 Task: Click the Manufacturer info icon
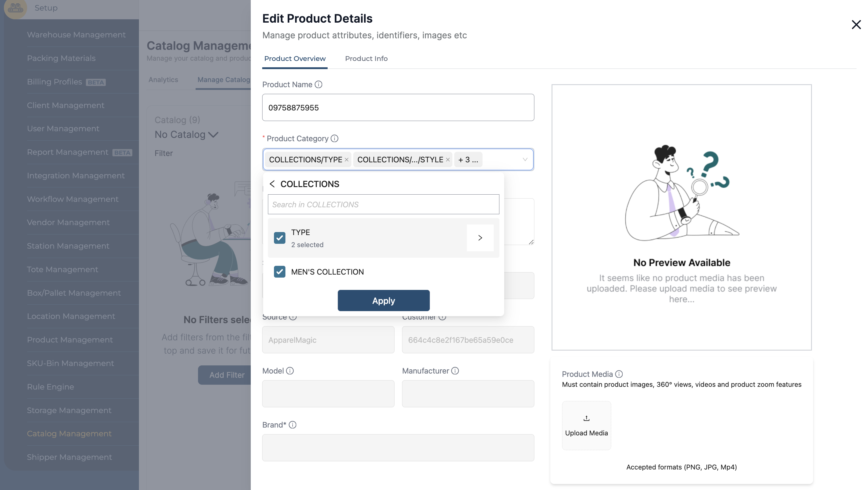(x=455, y=371)
